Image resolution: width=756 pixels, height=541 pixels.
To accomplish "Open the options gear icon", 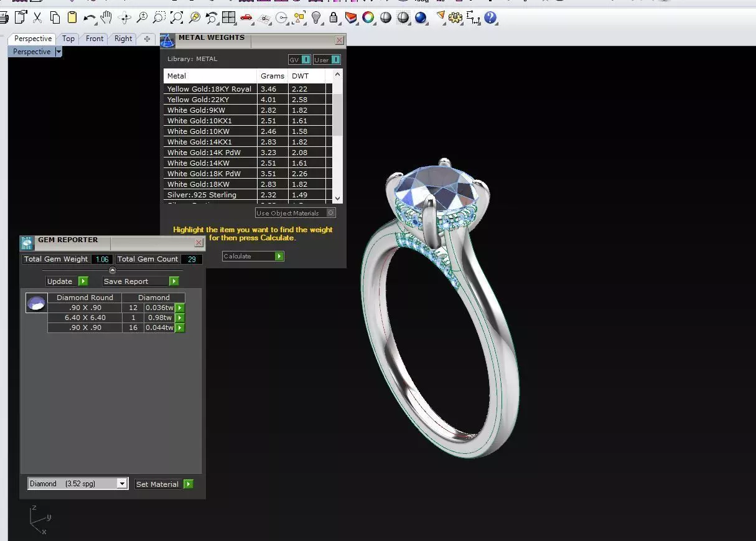I will click(x=456, y=17).
